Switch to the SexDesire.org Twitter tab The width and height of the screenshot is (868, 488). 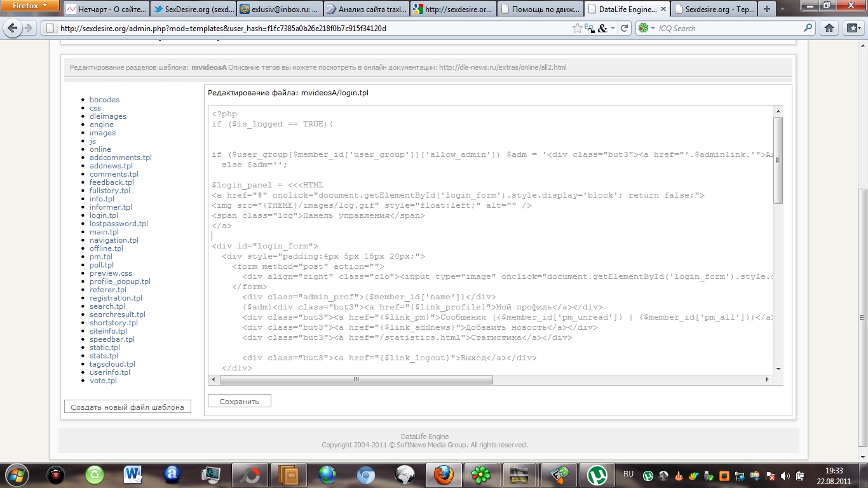tap(193, 10)
